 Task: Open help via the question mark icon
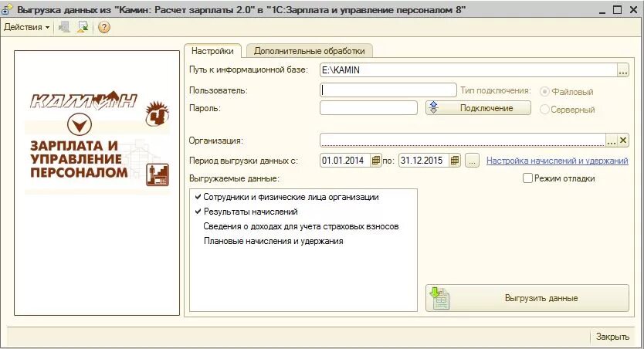[104, 28]
